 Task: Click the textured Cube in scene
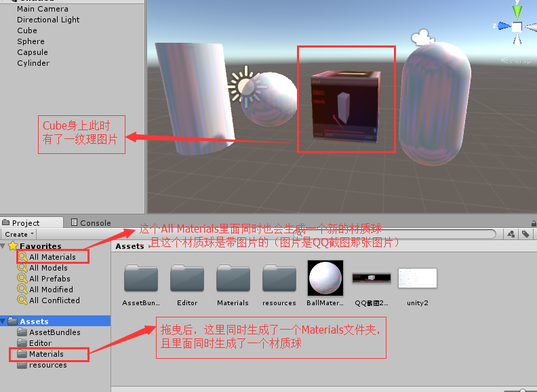click(346, 106)
